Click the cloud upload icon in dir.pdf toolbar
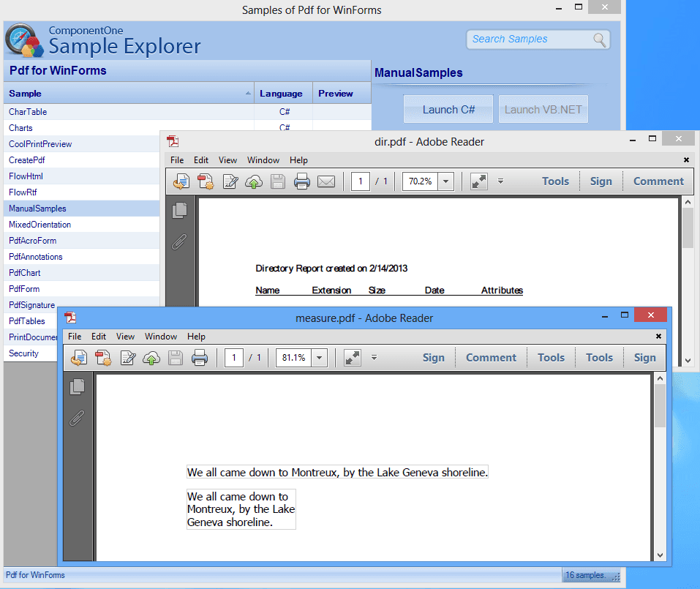This screenshot has height=589, width=700. point(254,181)
